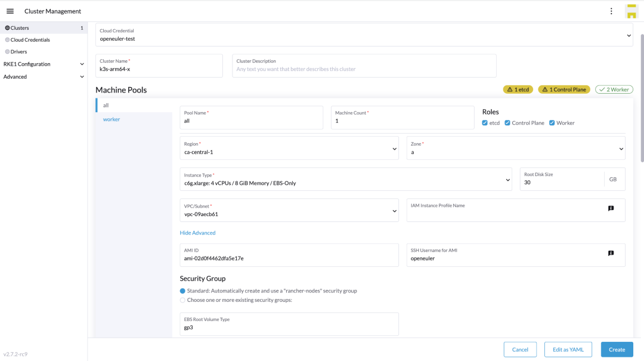Image resolution: width=644 pixels, height=361 pixels.
Task: Click the Edit as YAML button
Action: [x=568, y=349]
